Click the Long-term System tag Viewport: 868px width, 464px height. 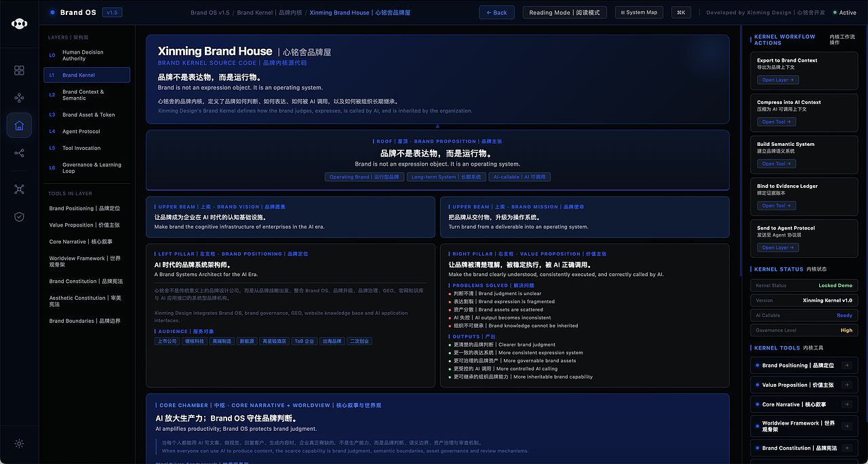(x=446, y=177)
